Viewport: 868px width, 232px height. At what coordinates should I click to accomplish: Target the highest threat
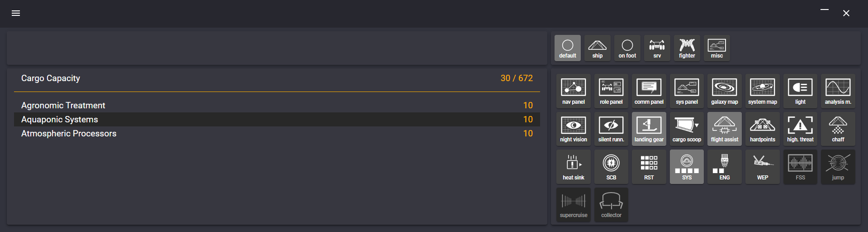[x=800, y=129]
